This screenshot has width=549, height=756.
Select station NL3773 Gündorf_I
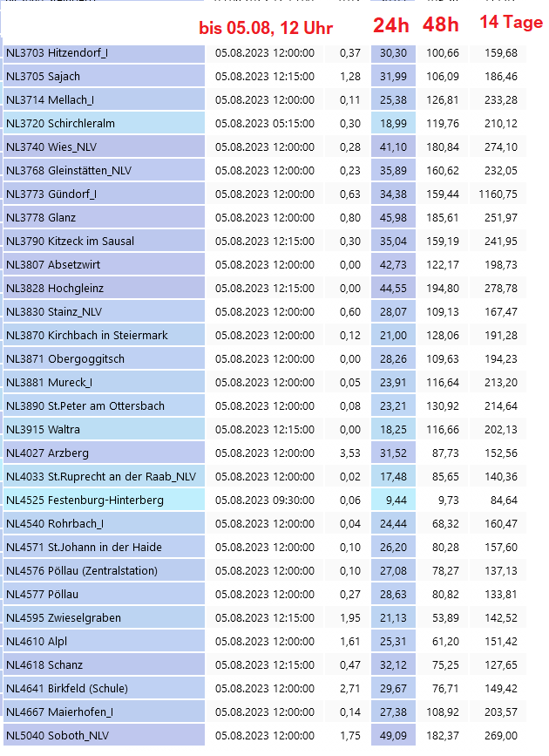51,194
